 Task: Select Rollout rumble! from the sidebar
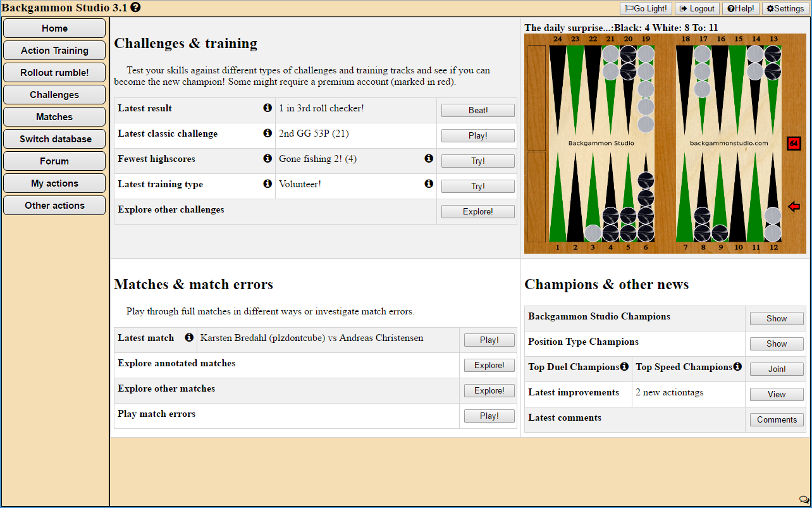(54, 73)
